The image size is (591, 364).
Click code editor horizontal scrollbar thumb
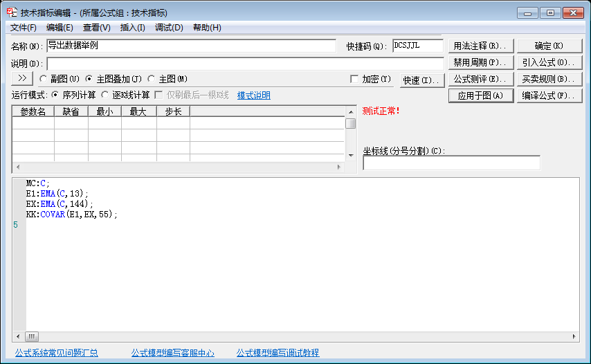[x=32, y=336]
